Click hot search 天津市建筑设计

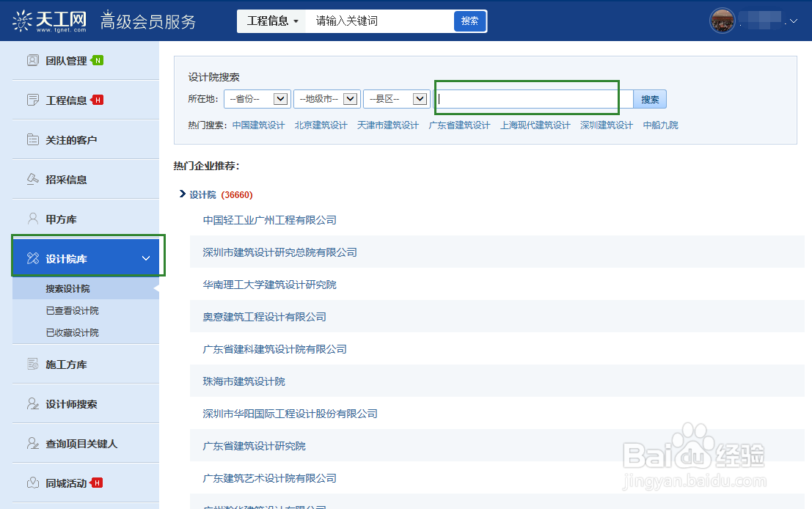[388, 125]
